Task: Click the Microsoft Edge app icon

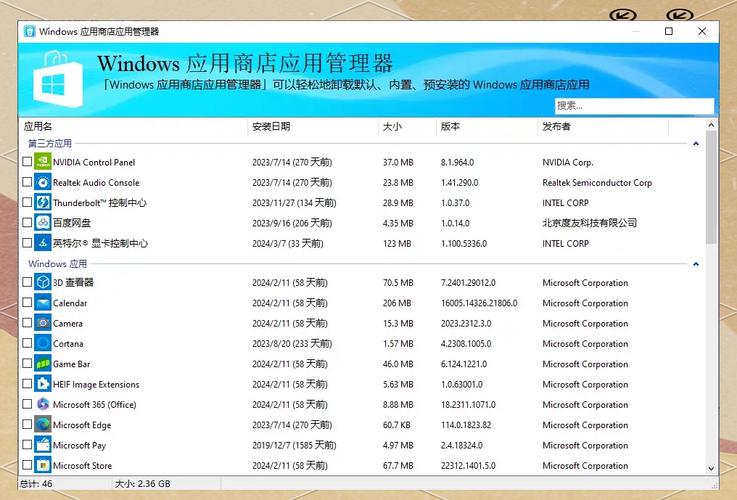Action: [x=42, y=425]
